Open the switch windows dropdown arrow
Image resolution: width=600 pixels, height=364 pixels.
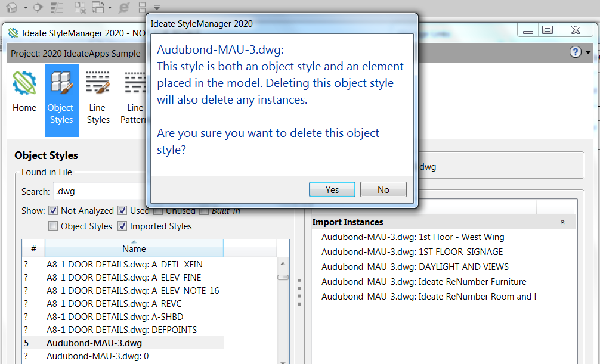(x=110, y=7)
